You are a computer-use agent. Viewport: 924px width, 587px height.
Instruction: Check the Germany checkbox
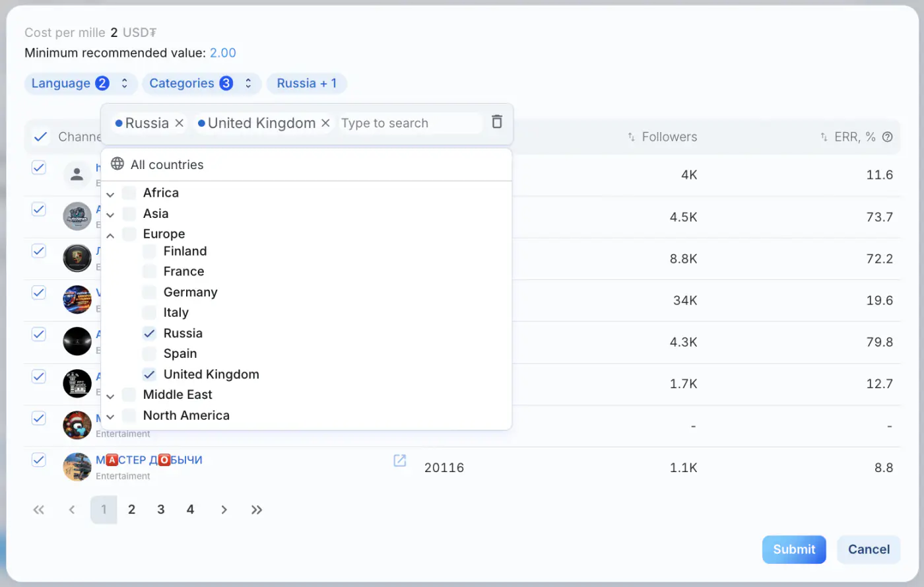click(x=150, y=293)
